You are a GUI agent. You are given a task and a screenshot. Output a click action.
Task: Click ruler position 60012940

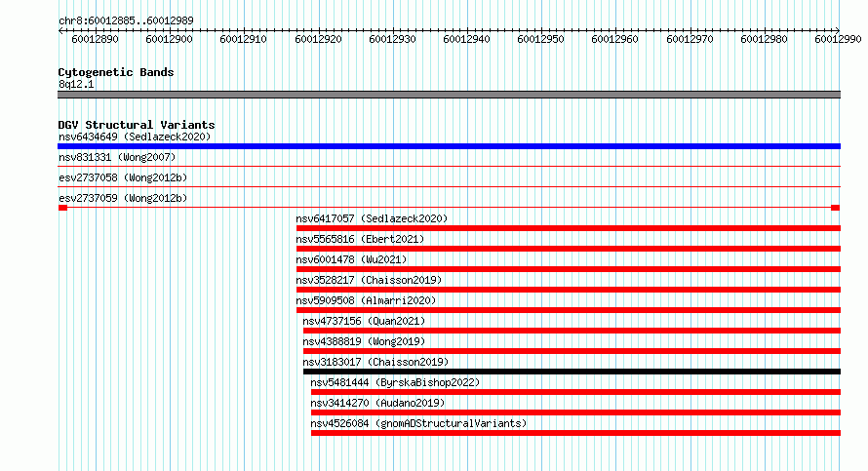click(466, 39)
